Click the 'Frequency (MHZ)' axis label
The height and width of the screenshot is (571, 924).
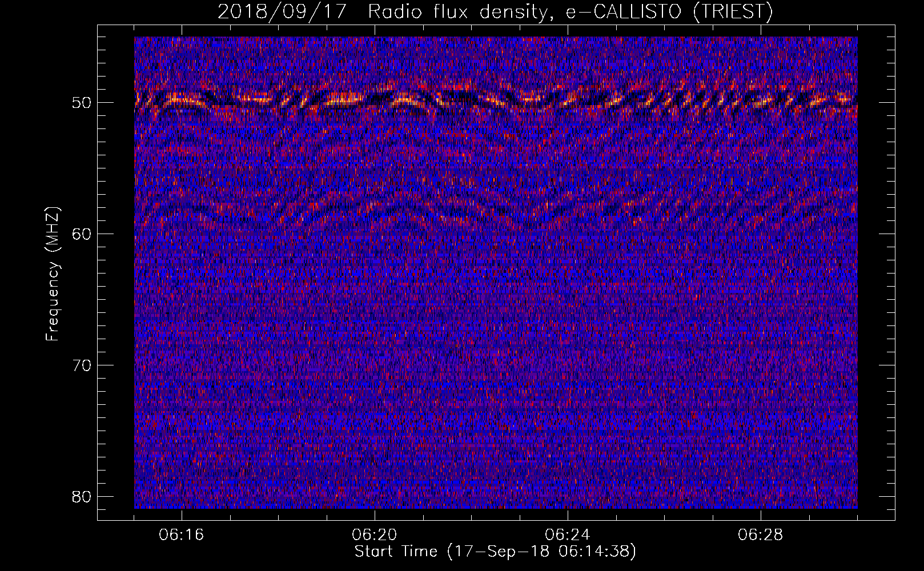coord(53,274)
